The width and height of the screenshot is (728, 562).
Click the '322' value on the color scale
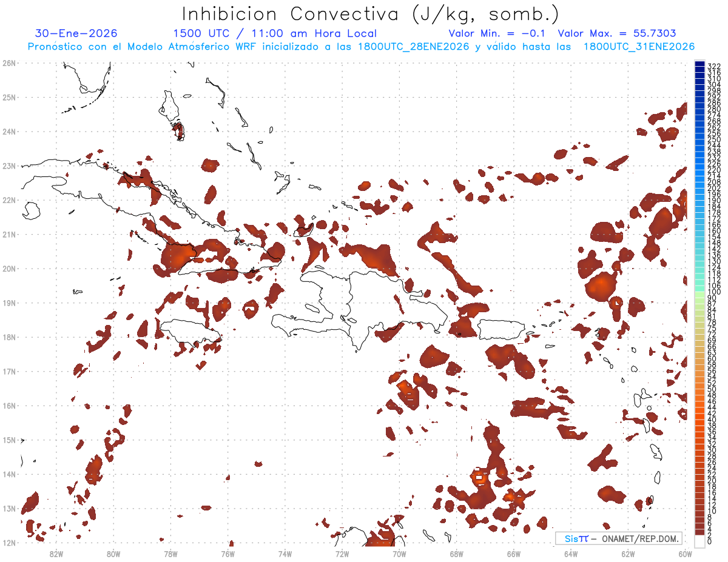click(x=713, y=66)
